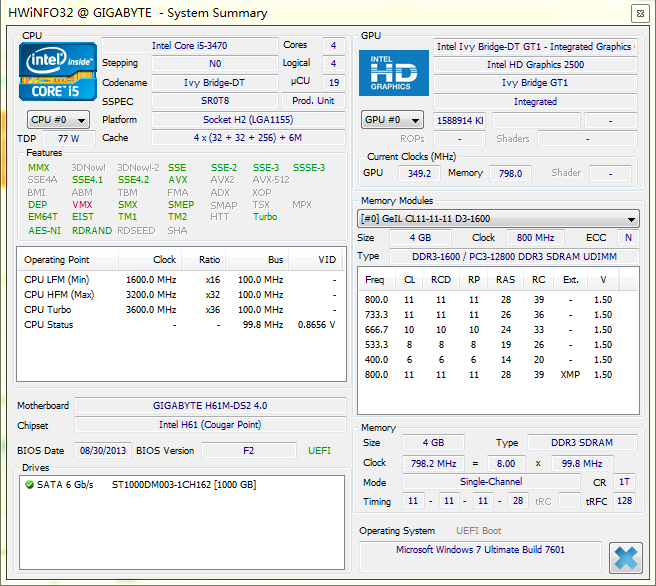Image resolution: width=656 pixels, height=586 pixels.
Task: Click the CR value 1T field
Action: coord(624,482)
